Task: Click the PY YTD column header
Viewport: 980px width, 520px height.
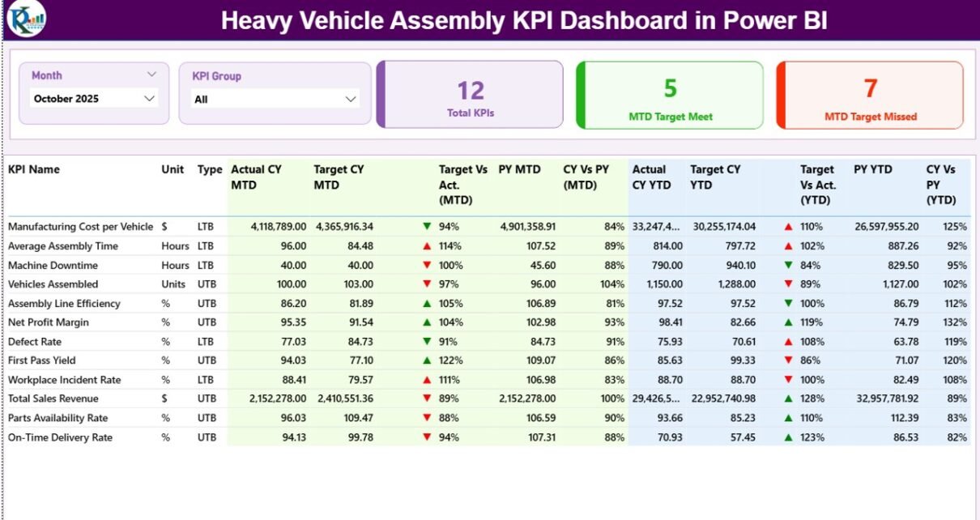Action: coord(872,170)
